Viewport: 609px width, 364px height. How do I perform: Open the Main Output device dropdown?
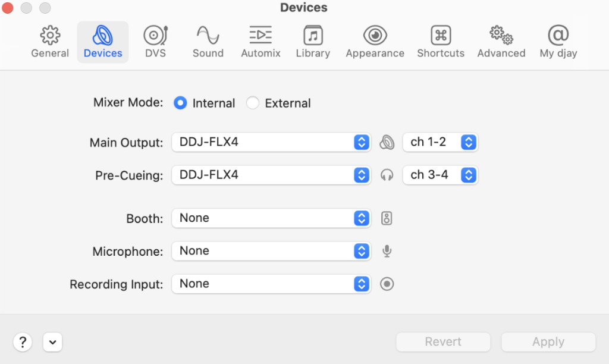point(271,142)
